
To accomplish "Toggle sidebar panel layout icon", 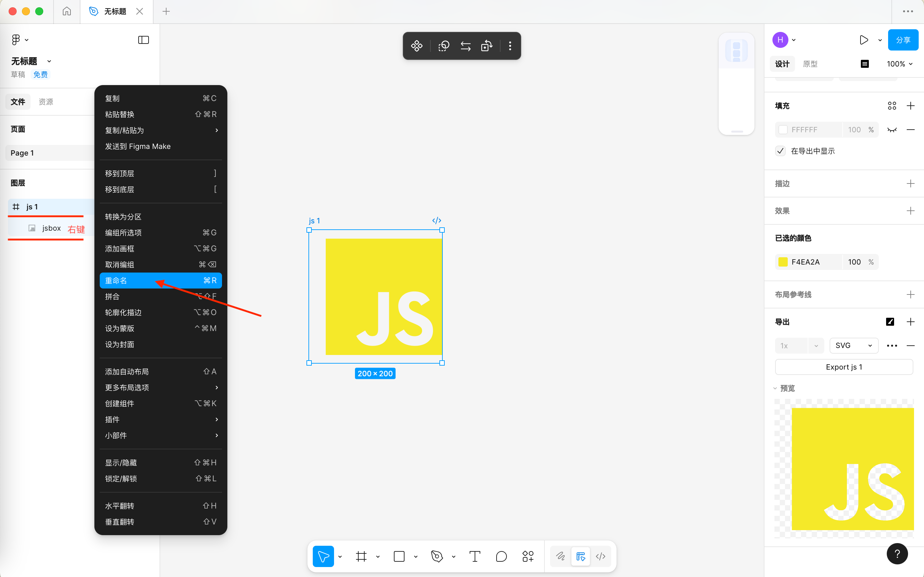I will point(144,40).
